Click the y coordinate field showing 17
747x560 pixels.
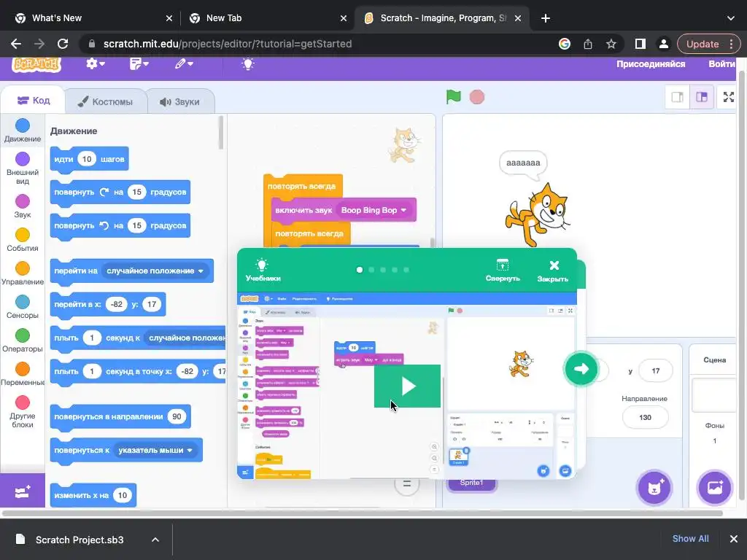656,371
